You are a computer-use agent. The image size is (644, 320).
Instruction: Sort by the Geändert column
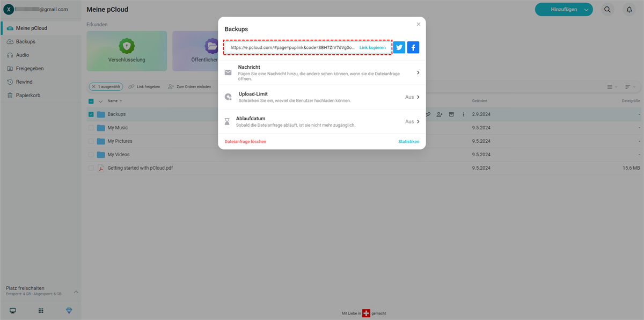tap(480, 101)
